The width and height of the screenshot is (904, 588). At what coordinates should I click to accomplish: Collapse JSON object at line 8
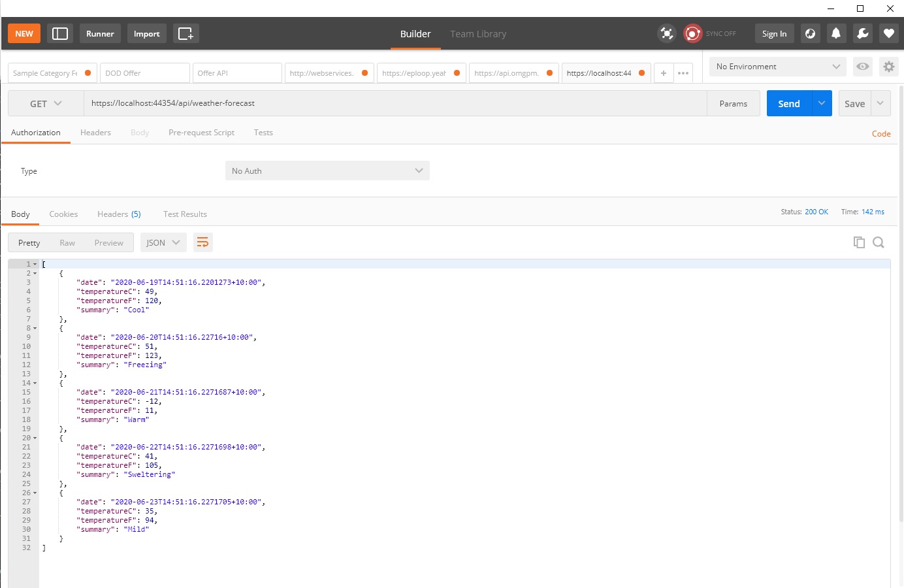(35, 329)
